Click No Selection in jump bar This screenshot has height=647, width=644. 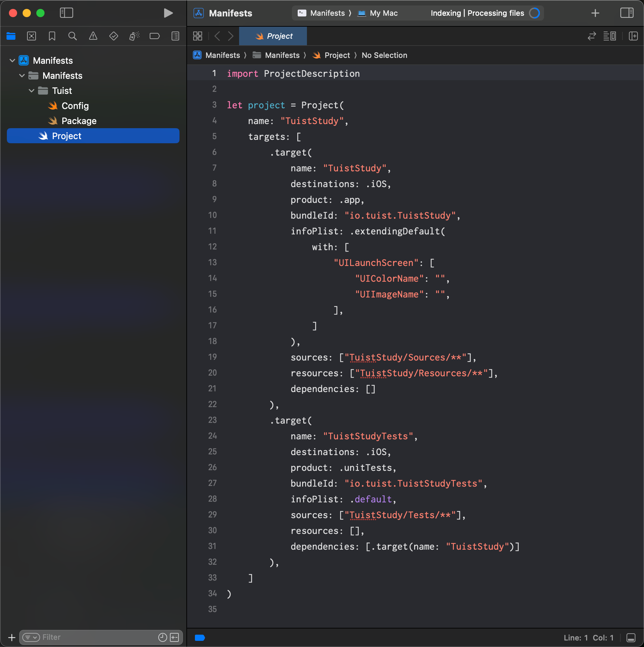click(384, 55)
